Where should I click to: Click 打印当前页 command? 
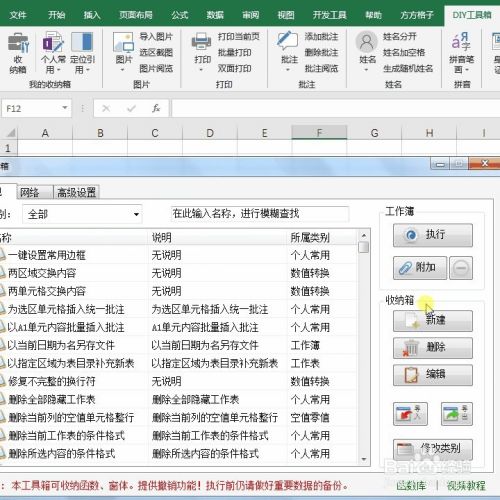[238, 36]
